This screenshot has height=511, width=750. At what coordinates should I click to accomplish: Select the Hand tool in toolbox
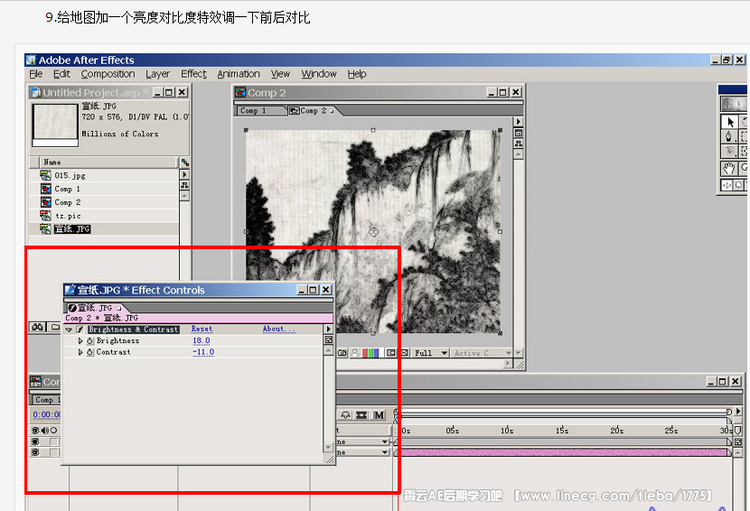[729, 168]
